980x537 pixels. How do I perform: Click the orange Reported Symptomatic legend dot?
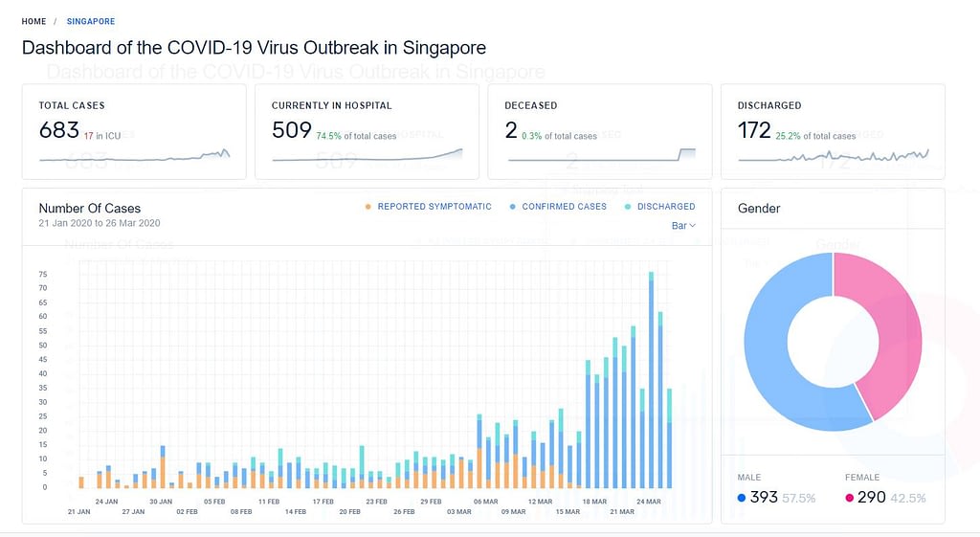[x=368, y=207]
